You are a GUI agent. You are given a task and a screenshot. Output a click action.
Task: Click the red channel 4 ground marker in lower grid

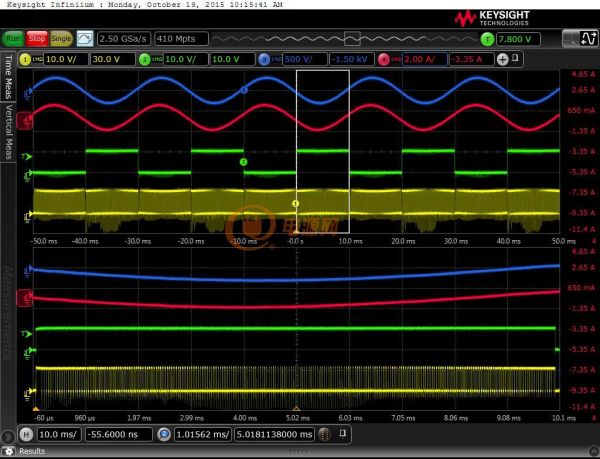coord(24,298)
